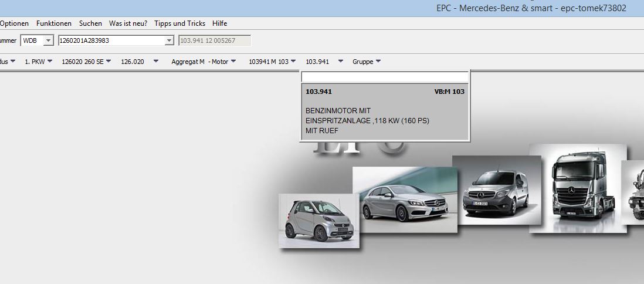Screen dimensions: 644x284
Task: Click the 'MIT RUEF' text line
Action: [x=322, y=131]
